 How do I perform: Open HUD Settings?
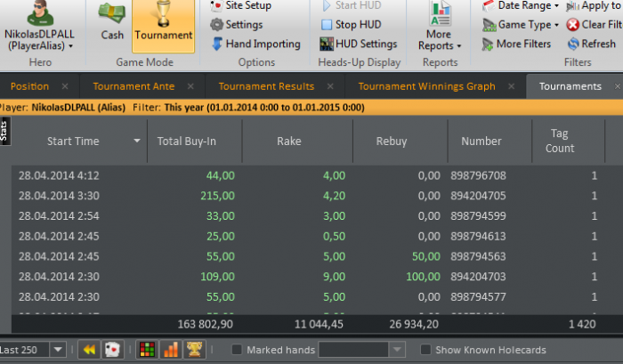click(359, 44)
